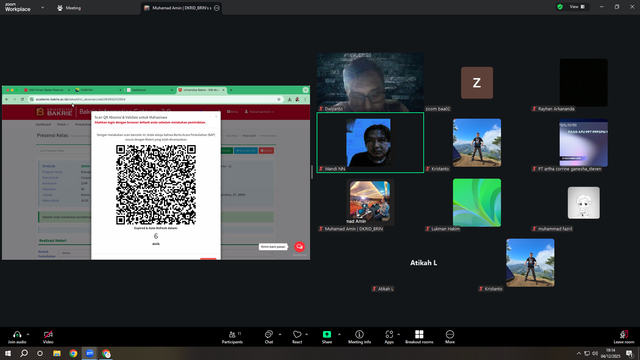This screenshot has width=640, height=360.
Task: Select Rayhan Arkananda's tile
Action: 583,83
